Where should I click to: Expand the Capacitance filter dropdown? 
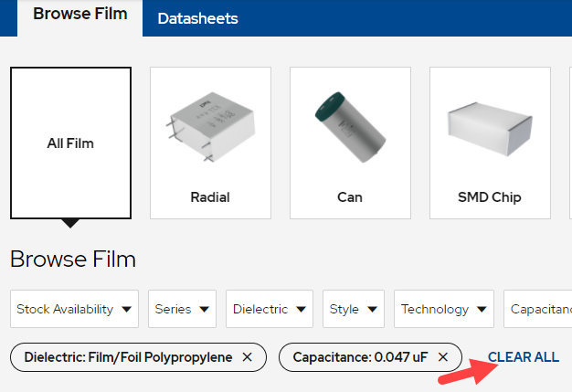point(537,309)
